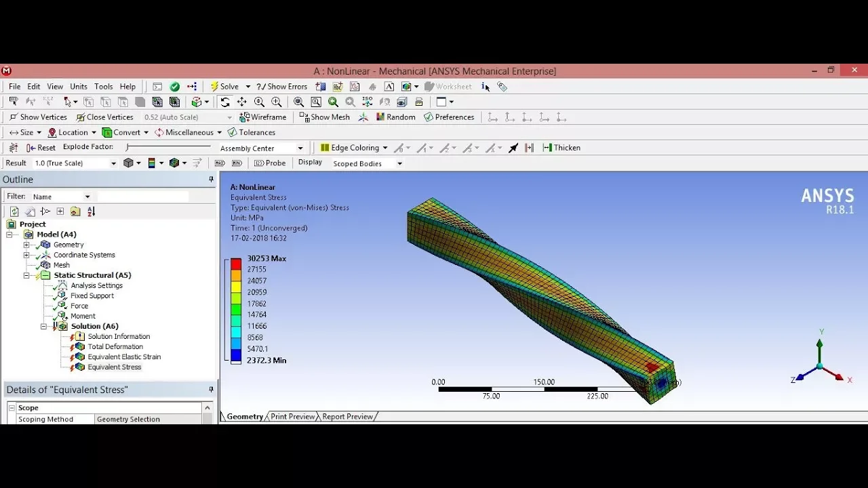Click the Outline filter text field
This screenshot has height=488, width=868.
(142, 197)
